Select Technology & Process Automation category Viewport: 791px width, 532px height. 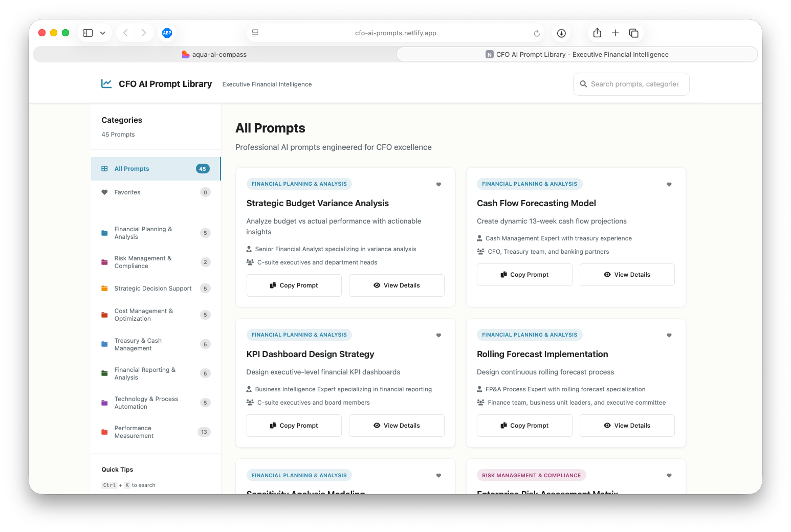click(x=156, y=403)
